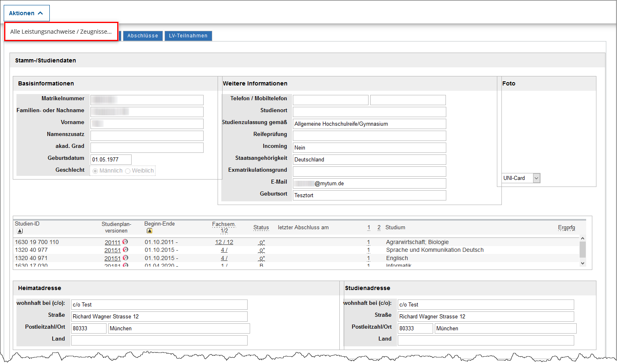Open the LV-Teilnahmen tab

pyautogui.click(x=188, y=36)
